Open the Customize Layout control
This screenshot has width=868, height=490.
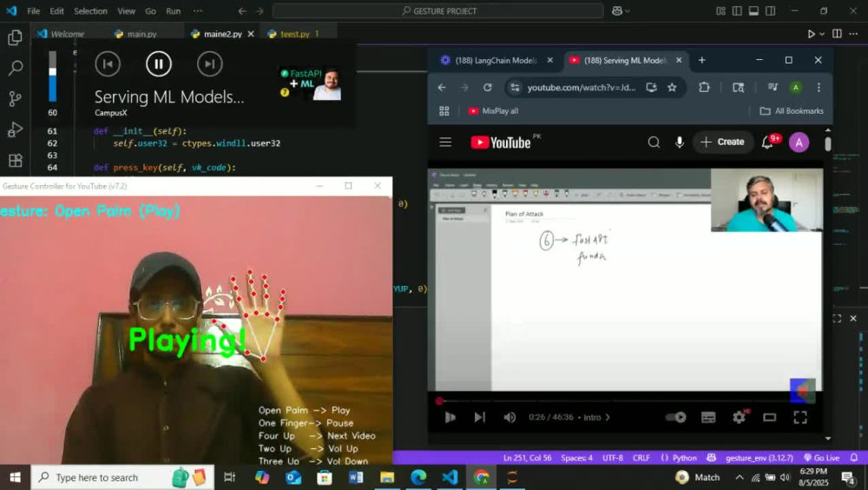coord(720,11)
